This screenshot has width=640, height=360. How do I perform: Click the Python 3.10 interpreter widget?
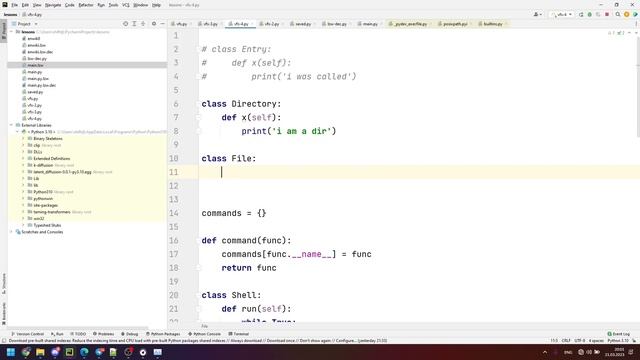click(618, 340)
